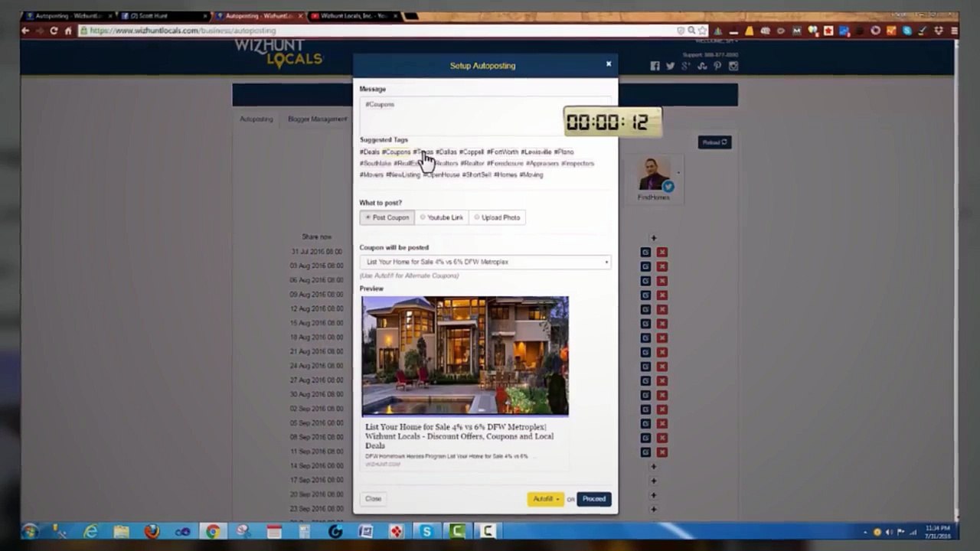Open the Autoposting page tab
980x551 pixels.
click(256, 119)
